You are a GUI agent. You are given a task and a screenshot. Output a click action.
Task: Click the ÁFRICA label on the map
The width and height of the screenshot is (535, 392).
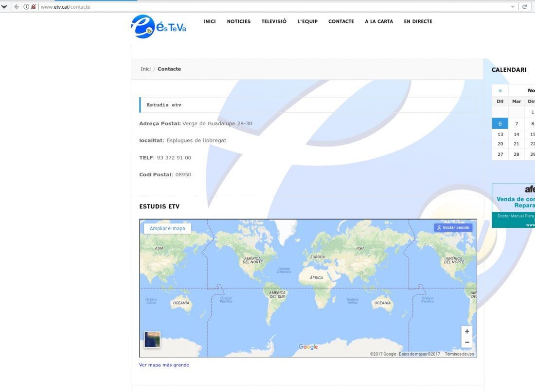(316, 278)
